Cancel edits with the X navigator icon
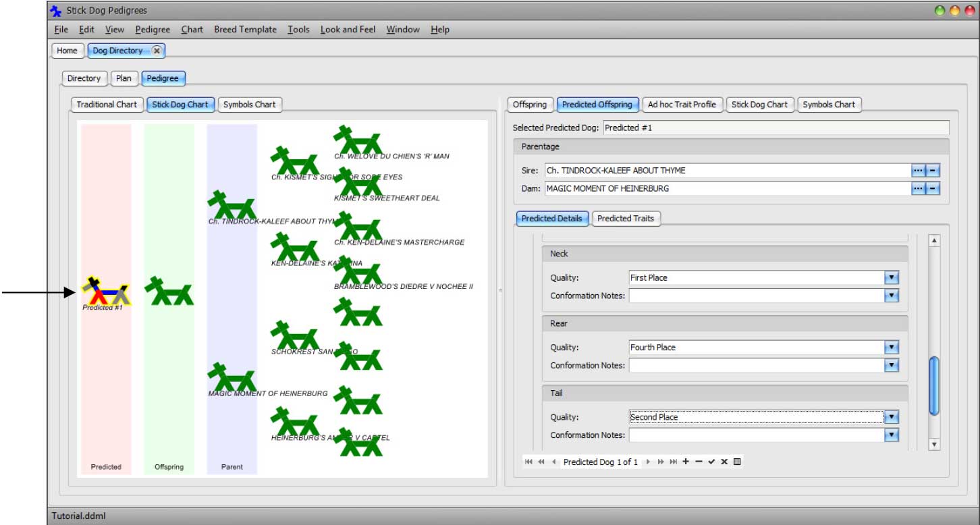 724,462
